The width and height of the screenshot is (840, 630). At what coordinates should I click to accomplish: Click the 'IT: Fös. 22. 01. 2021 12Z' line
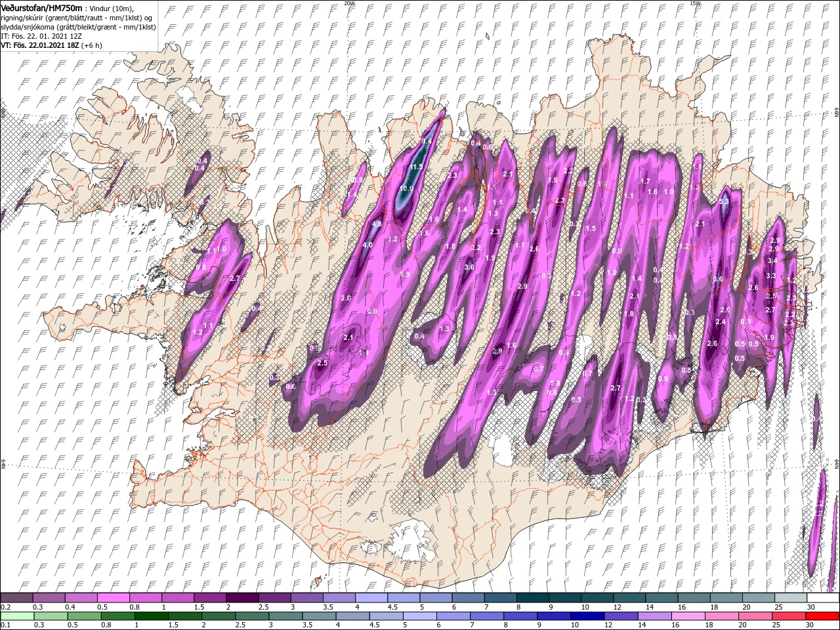pyautogui.click(x=42, y=36)
